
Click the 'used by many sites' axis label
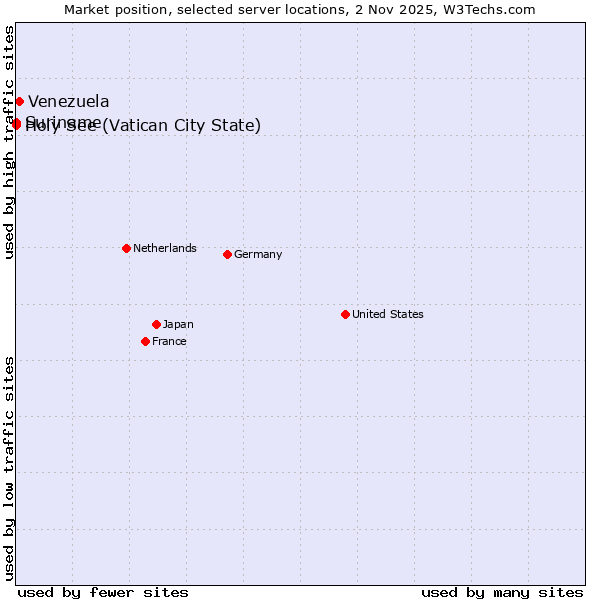click(502, 592)
